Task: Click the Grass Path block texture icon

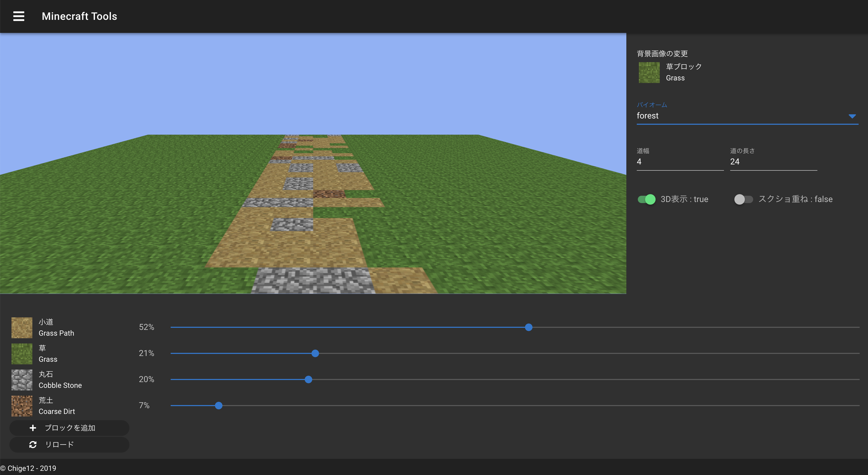Action: pyautogui.click(x=22, y=328)
